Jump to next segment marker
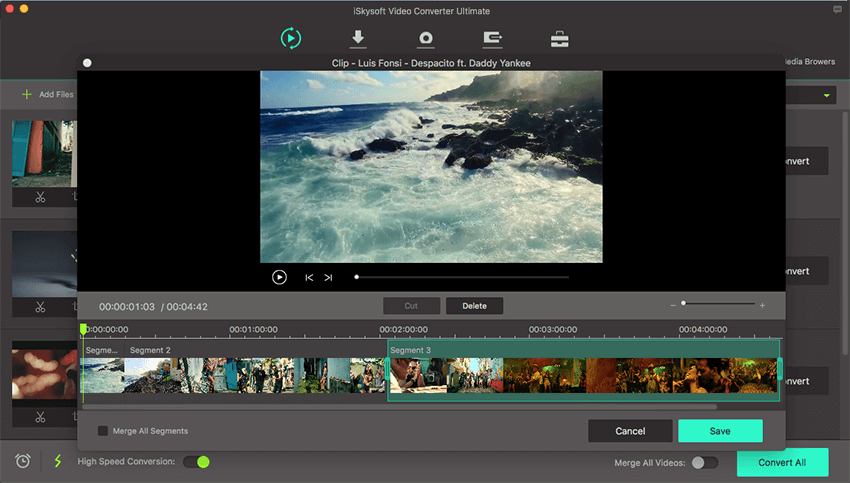850x483 pixels. click(328, 277)
